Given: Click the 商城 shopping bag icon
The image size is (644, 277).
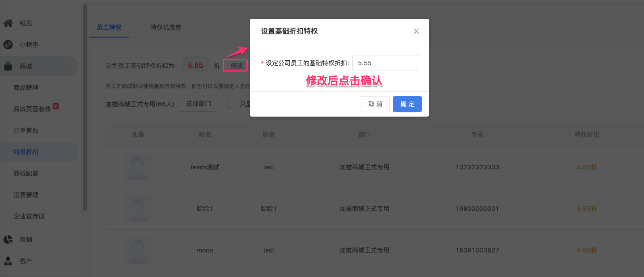Looking at the screenshot, I should pyautogui.click(x=8, y=66).
